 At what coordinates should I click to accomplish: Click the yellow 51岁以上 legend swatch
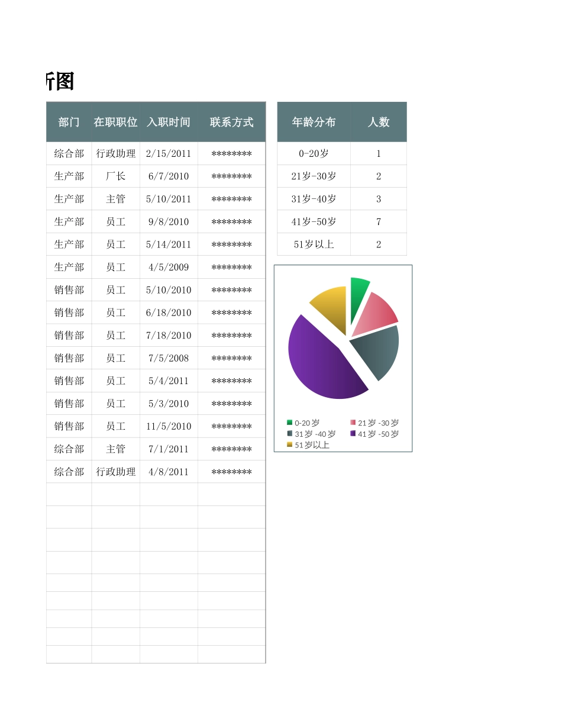(290, 444)
